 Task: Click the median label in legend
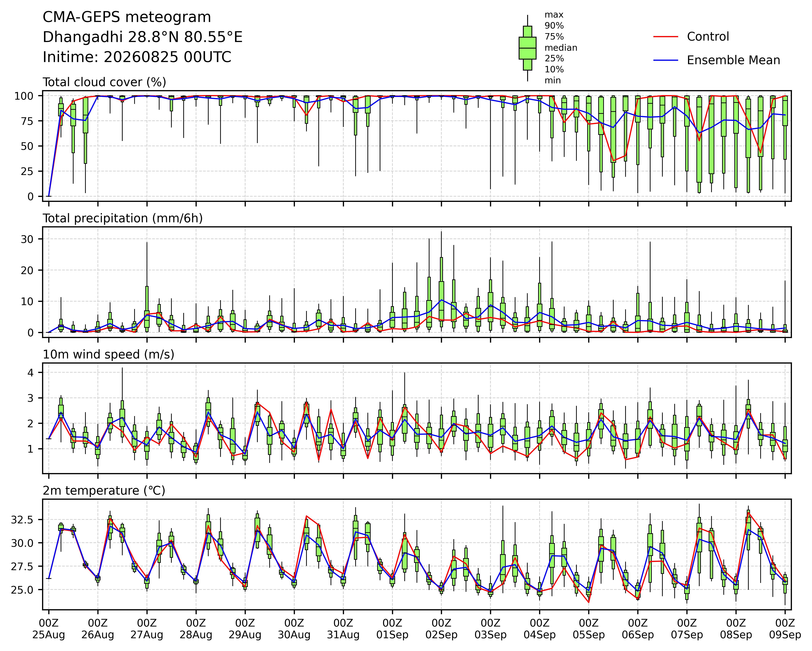tap(561, 48)
